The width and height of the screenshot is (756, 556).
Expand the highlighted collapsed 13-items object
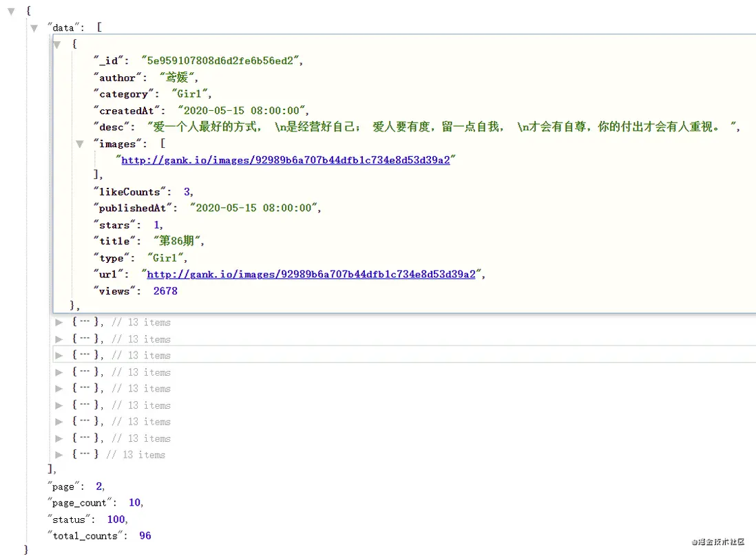59,356
